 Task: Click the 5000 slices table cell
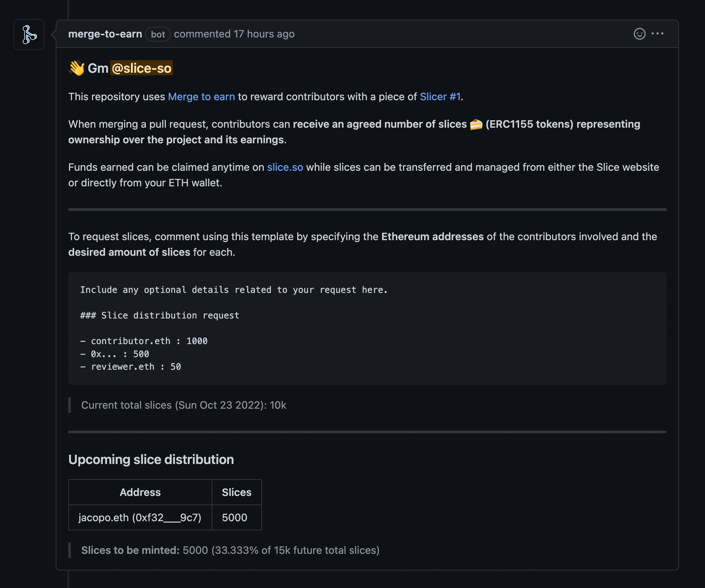tap(234, 517)
